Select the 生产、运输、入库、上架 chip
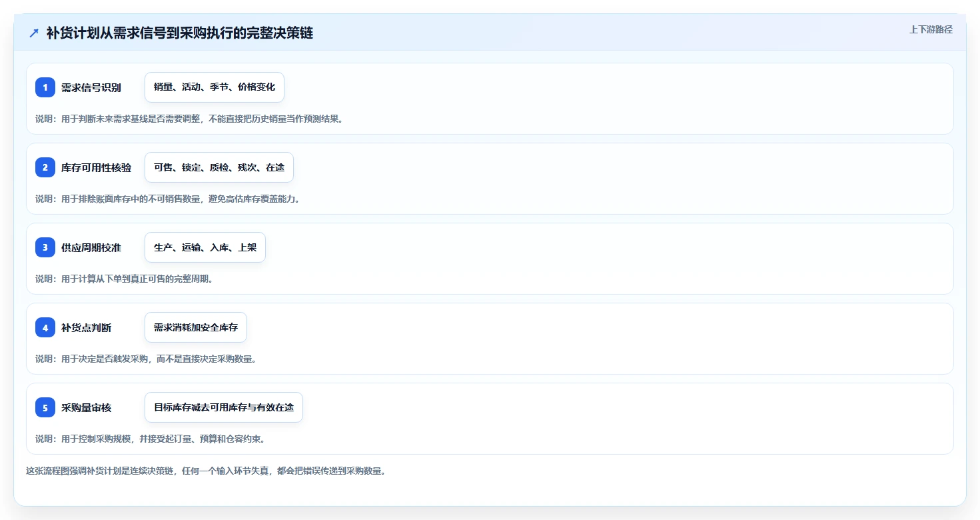This screenshot has height=520, width=980. [x=205, y=247]
